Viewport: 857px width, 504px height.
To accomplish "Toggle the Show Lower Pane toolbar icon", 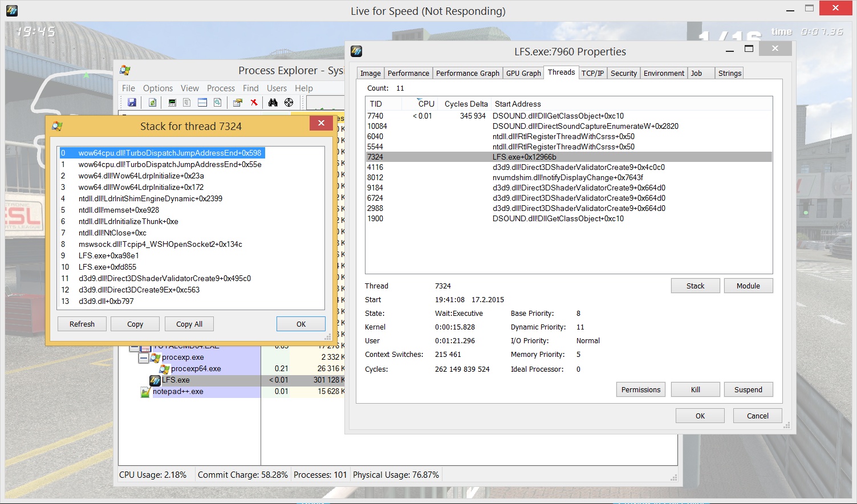I will point(202,103).
